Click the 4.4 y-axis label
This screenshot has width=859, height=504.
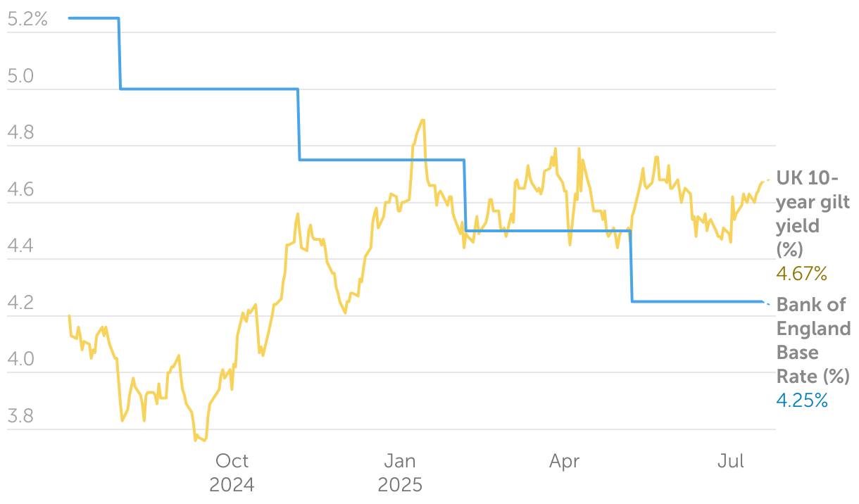(20, 246)
